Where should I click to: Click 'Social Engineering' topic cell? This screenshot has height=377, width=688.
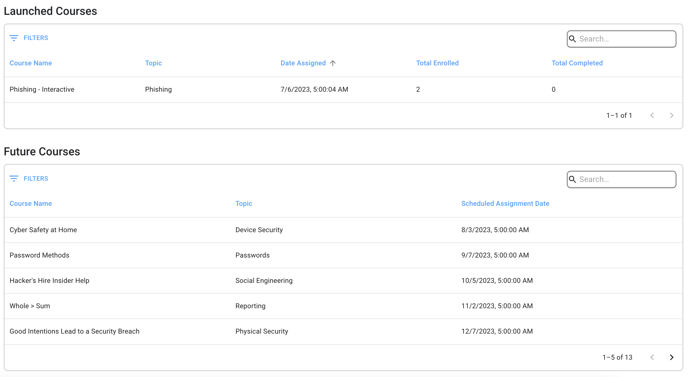pyautogui.click(x=264, y=281)
